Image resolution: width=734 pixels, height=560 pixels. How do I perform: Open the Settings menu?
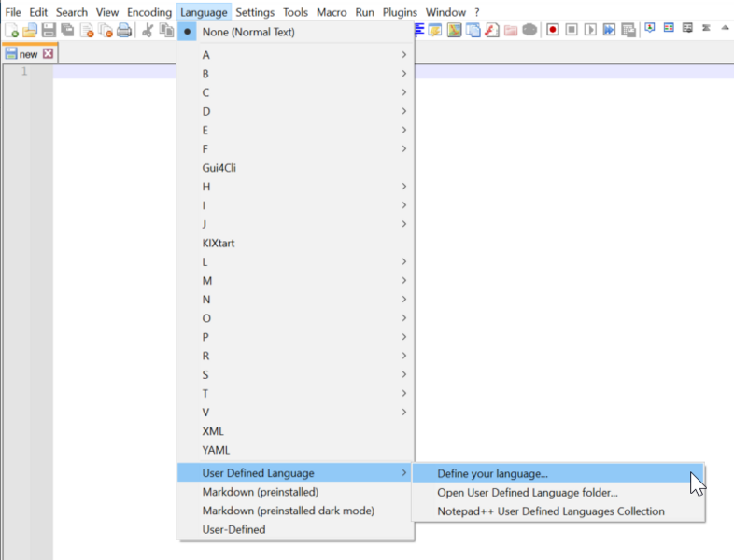click(255, 12)
